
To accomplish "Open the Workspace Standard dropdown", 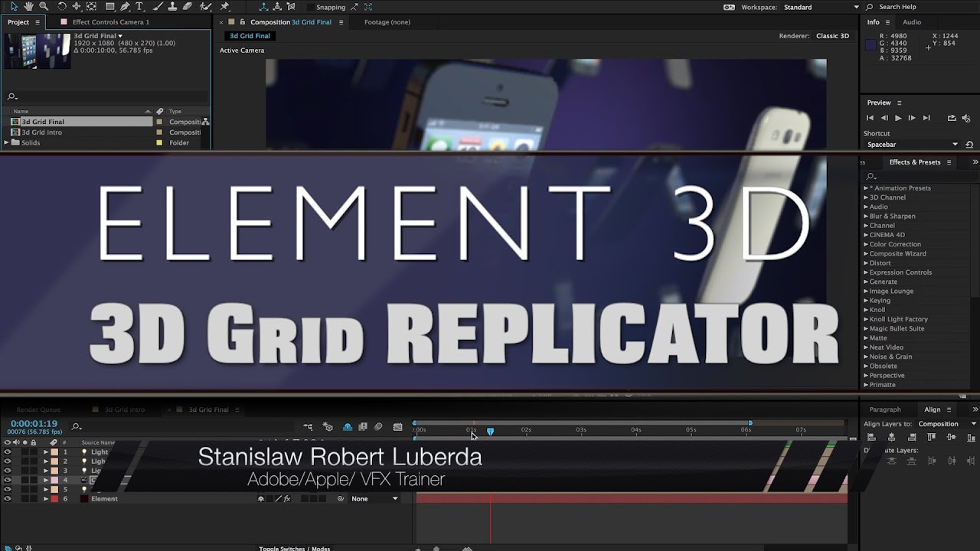I will pyautogui.click(x=821, y=7).
